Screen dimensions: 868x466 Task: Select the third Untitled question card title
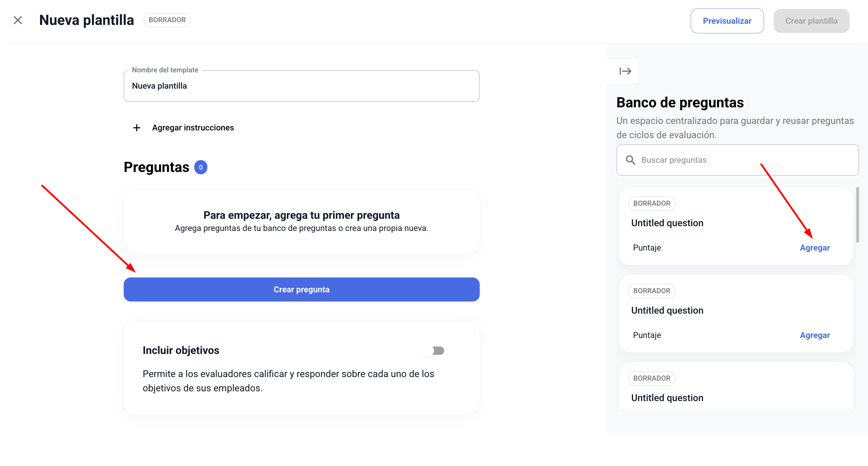point(667,398)
